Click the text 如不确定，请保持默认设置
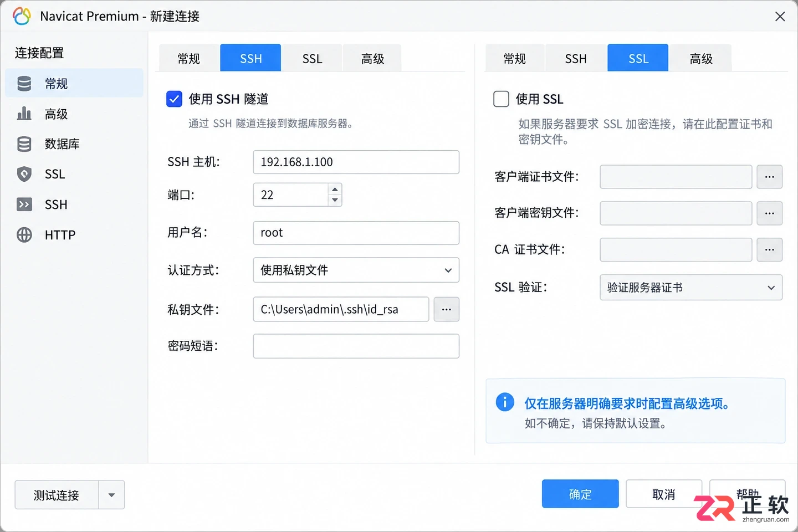Image resolution: width=798 pixels, height=532 pixels. coord(595,423)
